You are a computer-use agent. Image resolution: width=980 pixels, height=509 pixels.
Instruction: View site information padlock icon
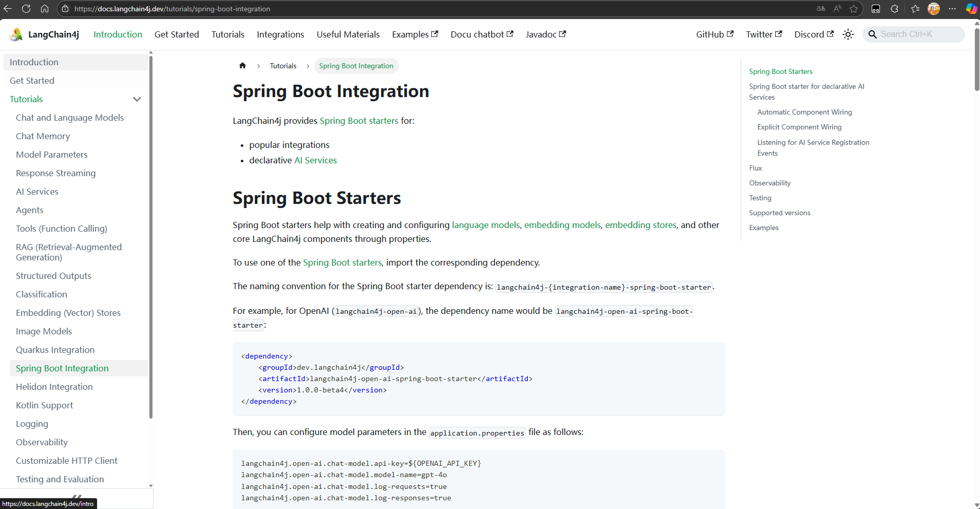65,9
